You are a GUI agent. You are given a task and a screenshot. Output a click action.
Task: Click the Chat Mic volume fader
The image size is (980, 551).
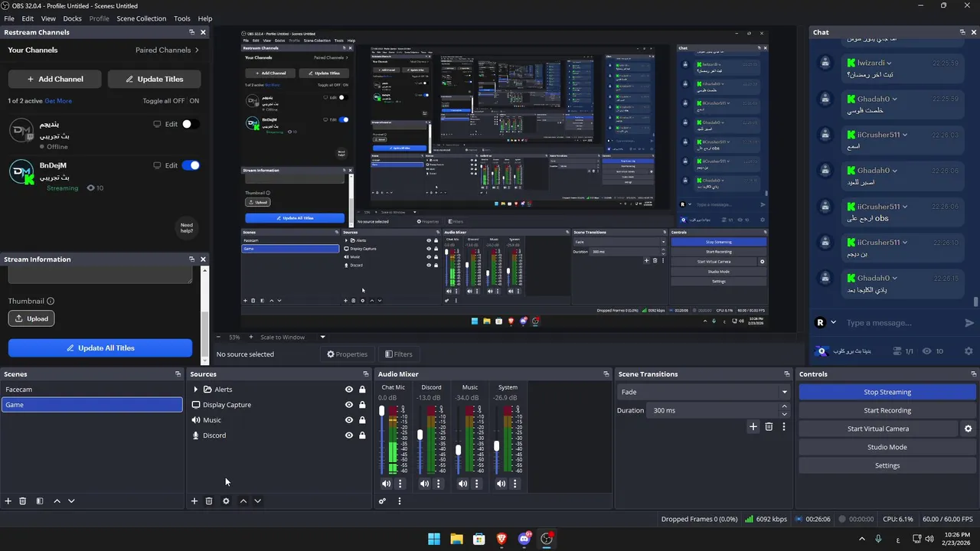382,411
